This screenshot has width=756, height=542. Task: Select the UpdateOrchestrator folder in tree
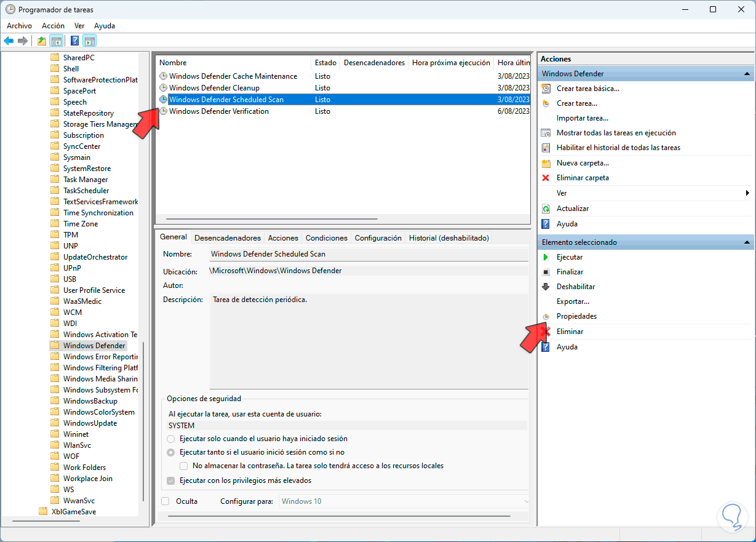95,257
